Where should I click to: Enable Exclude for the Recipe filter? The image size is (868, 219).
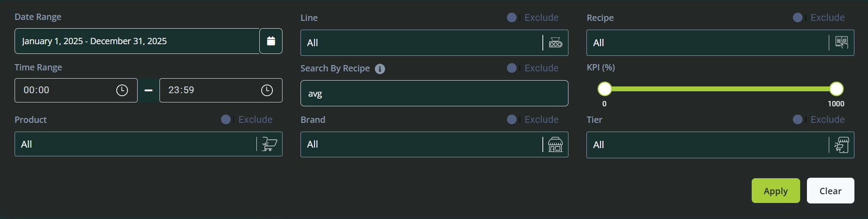click(798, 17)
